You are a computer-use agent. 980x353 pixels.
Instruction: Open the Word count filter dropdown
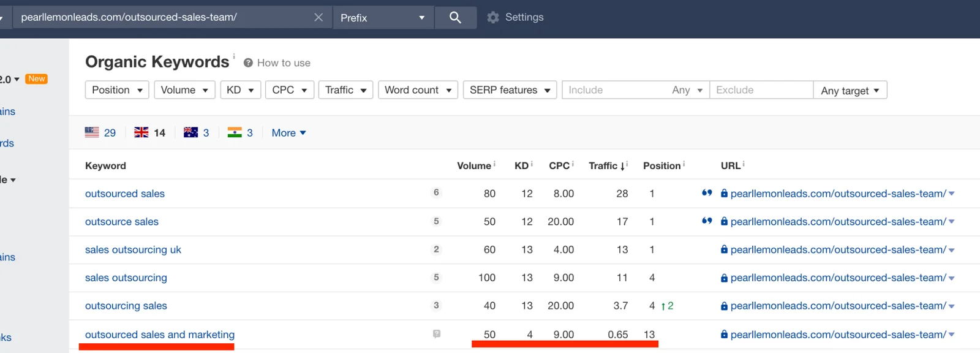click(418, 90)
